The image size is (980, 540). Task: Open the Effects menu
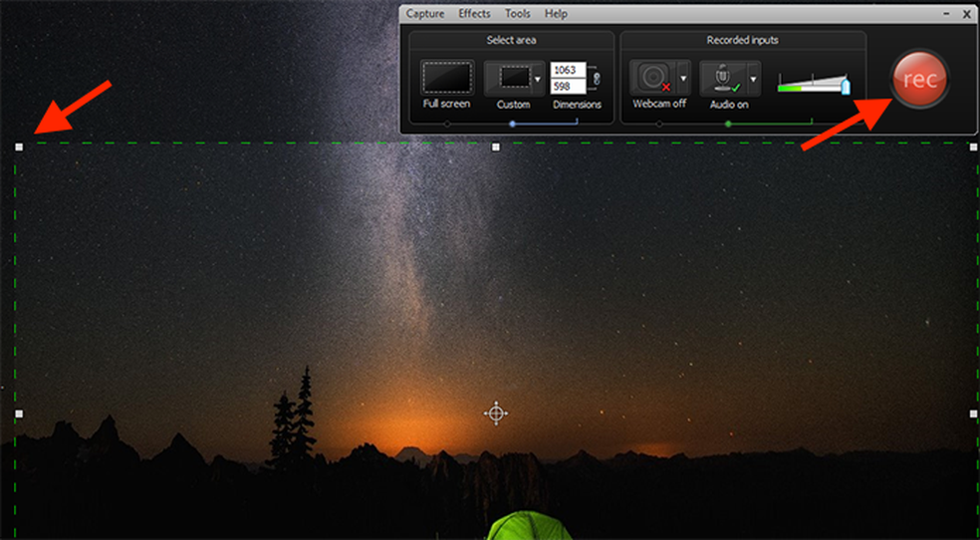[x=474, y=14]
